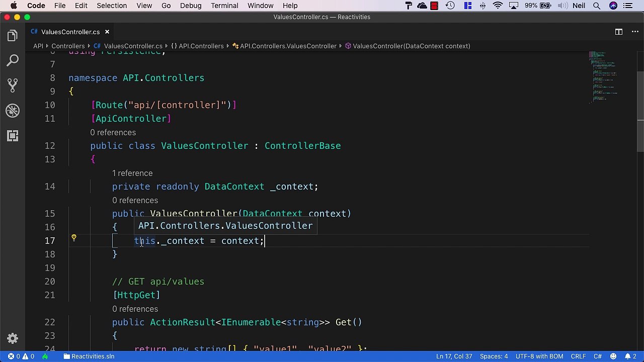Screen dimensions: 644x362
Task: Click 'Ln 17, Col 37' cursor position indicator
Action: (x=454, y=356)
